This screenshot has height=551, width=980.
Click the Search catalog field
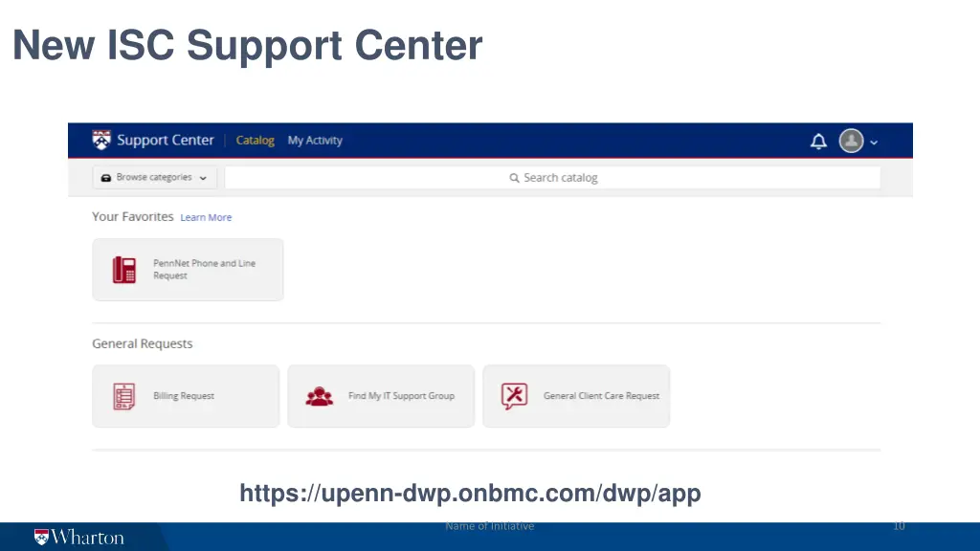[552, 177]
